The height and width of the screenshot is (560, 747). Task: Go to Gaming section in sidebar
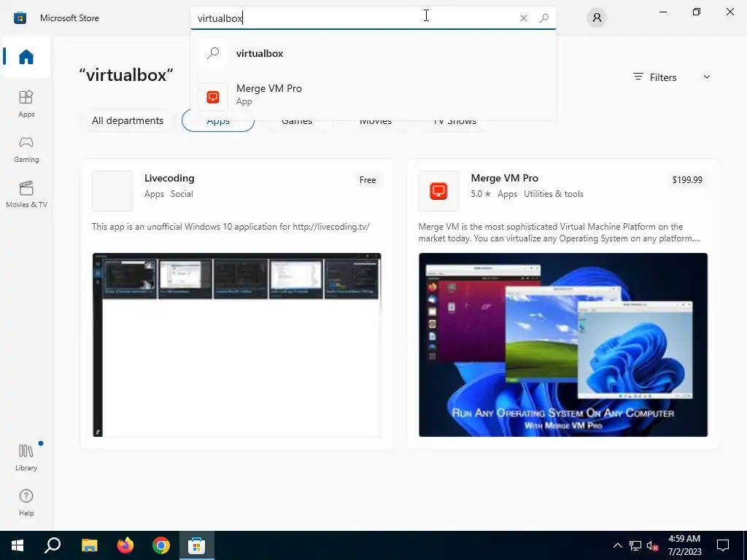(26, 149)
